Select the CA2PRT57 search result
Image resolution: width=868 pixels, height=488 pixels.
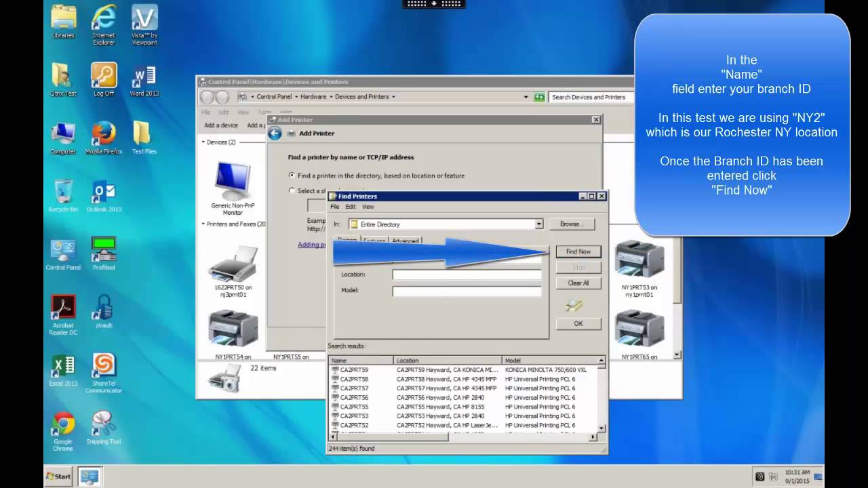pos(354,388)
